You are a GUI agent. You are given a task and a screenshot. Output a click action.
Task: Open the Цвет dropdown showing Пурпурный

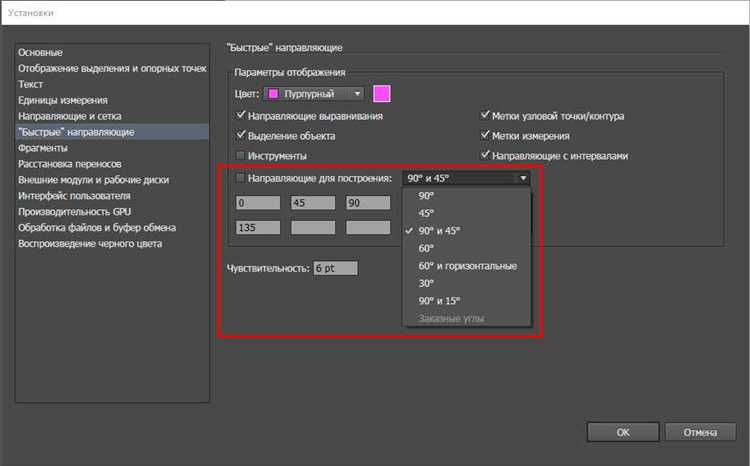point(314,94)
